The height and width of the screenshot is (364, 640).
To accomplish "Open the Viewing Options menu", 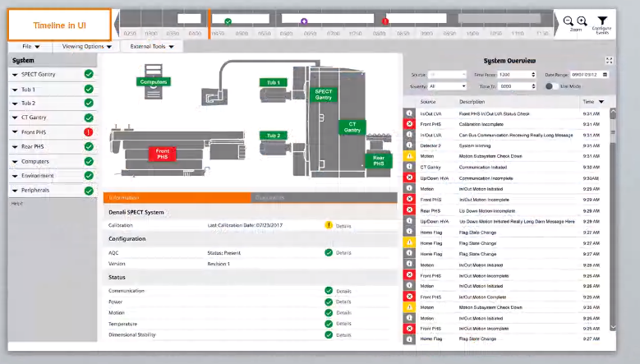I will (86, 47).
